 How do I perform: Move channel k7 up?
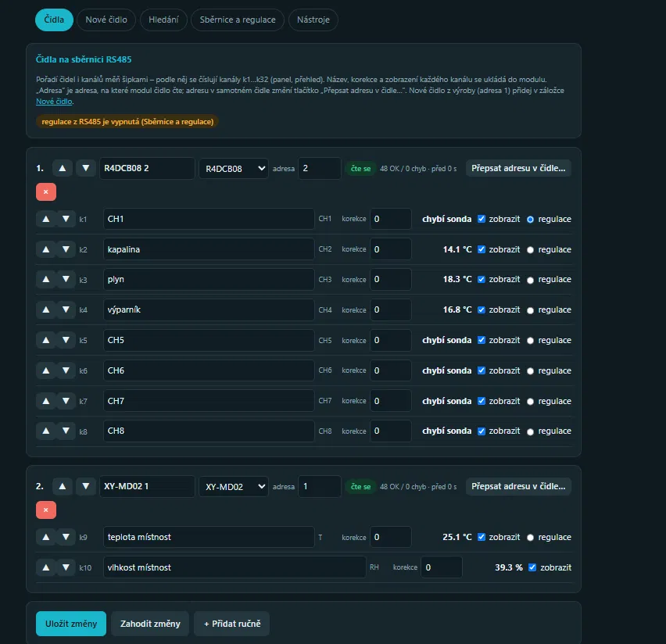pyautogui.click(x=46, y=401)
